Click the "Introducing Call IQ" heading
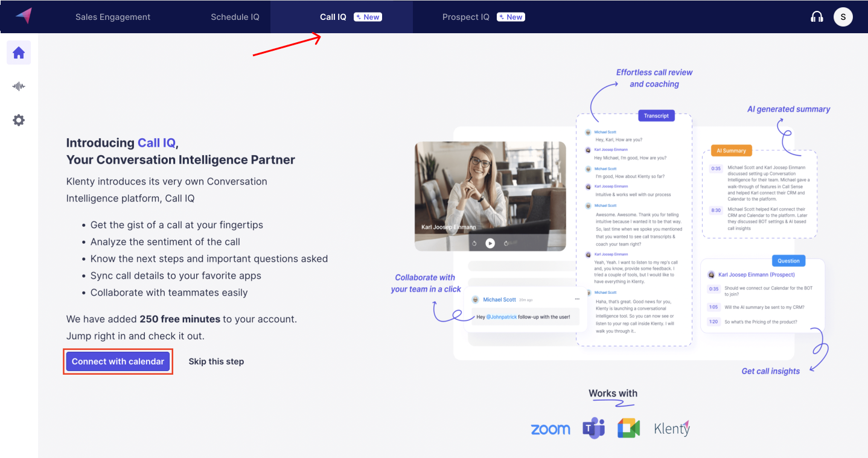The width and height of the screenshot is (868, 458). pos(123,143)
